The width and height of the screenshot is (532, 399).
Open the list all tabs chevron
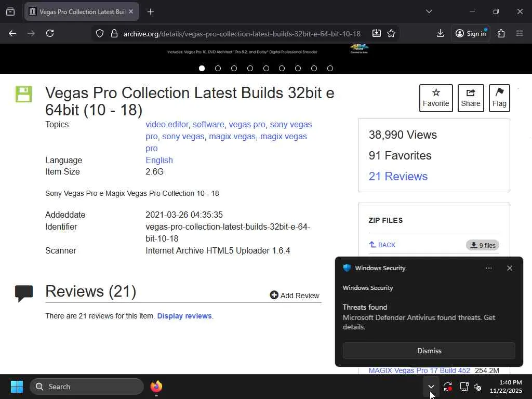point(429,11)
